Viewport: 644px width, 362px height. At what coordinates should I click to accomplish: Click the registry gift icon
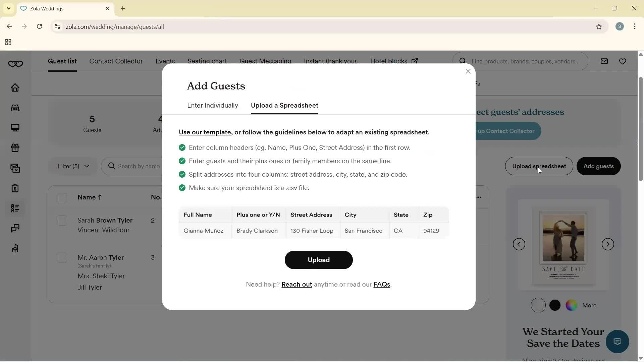pos(15,148)
